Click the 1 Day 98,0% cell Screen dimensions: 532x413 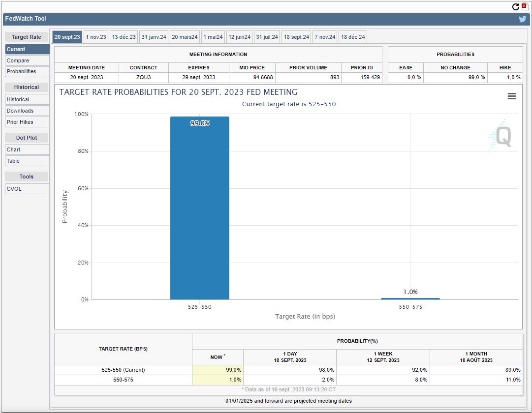(290, 370)
